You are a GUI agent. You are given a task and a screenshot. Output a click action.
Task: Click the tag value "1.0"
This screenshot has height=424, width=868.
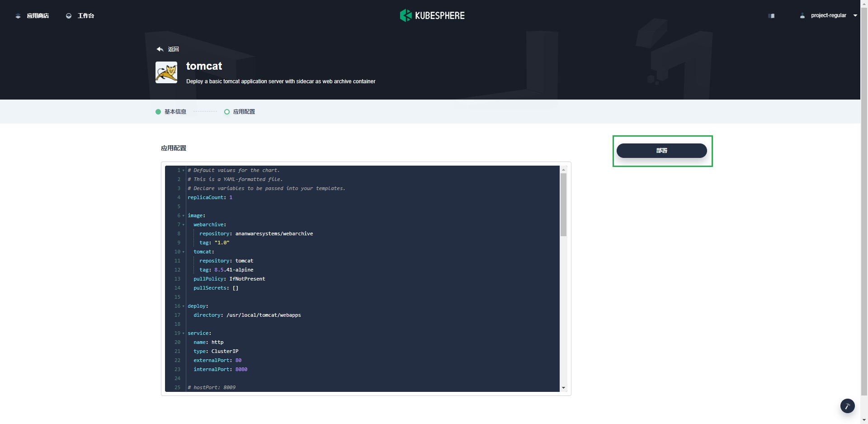222,243
